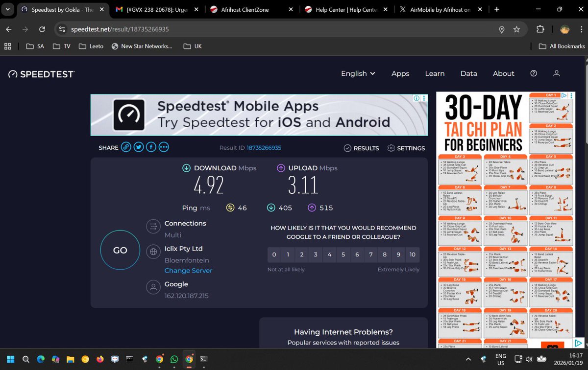This screenshot has height=370, width=588.
Task: Rate recommendation score 9
Action: tap(398, 254)
